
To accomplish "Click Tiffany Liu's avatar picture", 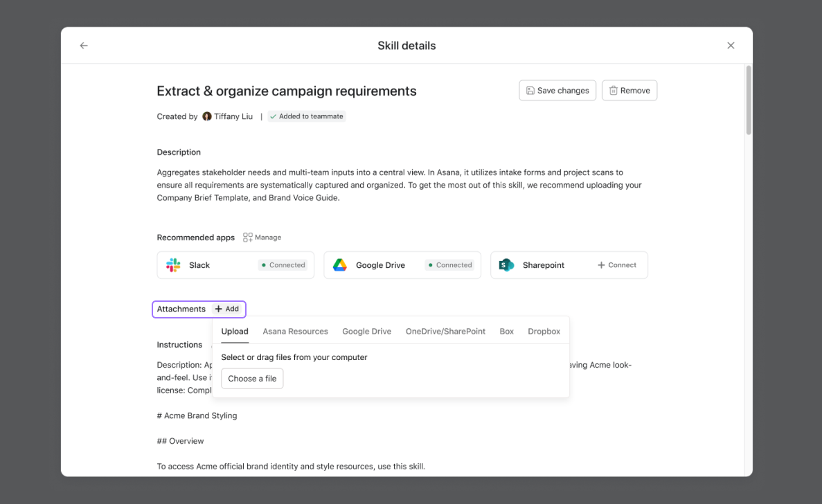I will tap(207, 116).
